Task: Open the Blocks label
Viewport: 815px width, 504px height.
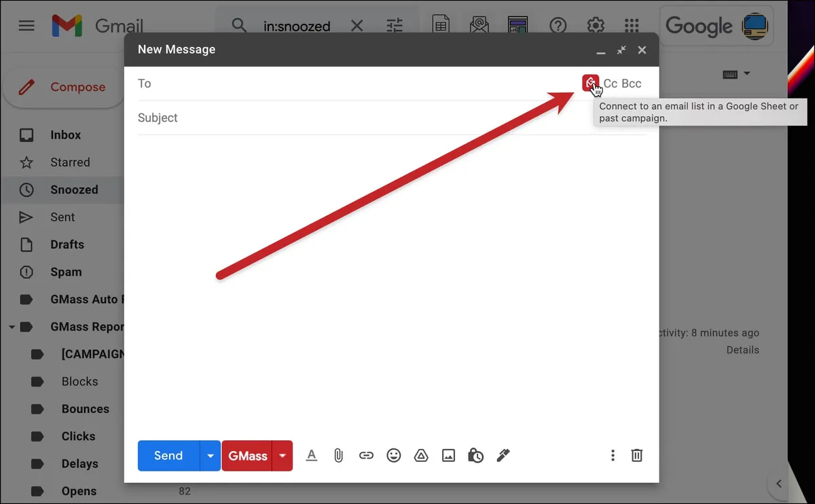Action: coord(79,382)
